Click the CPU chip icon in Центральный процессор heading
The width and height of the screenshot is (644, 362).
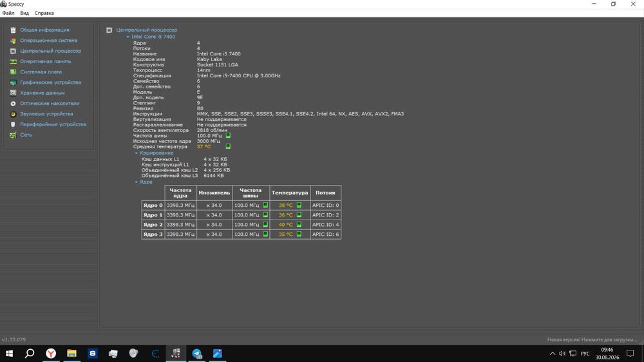coord(109,30)
